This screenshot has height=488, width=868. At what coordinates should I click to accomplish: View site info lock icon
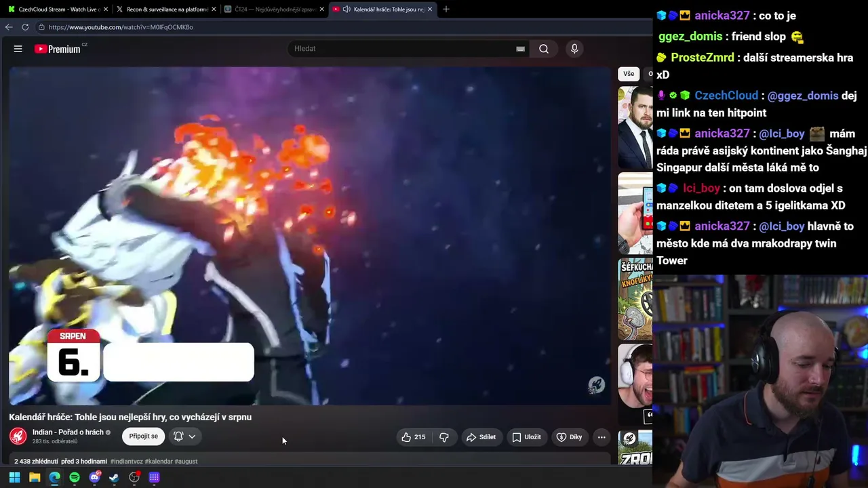click(x=41, y=27)
